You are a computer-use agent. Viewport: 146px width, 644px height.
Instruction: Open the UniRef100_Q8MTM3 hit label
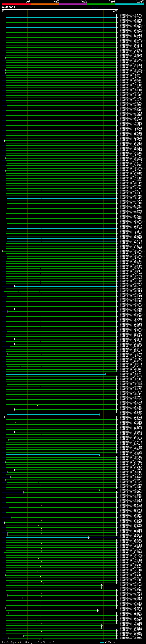pos(131,22)
